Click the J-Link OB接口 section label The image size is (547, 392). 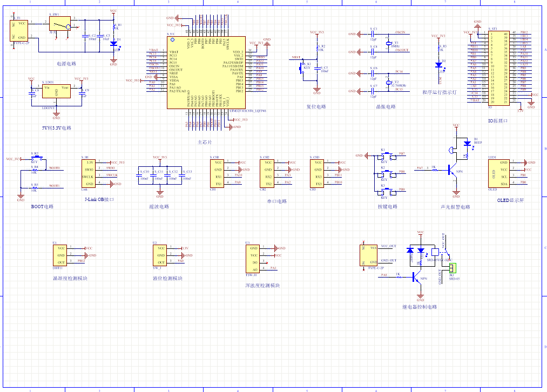point(99,199)
